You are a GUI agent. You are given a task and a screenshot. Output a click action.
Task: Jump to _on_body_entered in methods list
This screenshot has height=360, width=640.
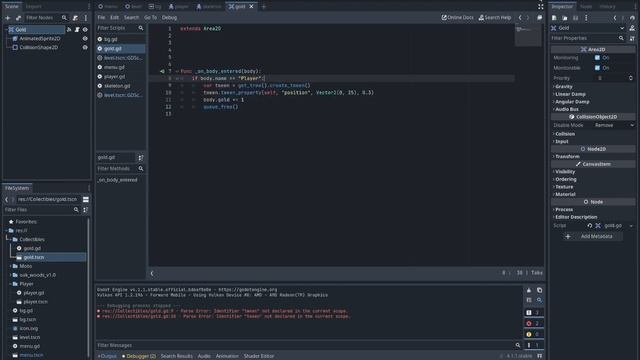118,180
